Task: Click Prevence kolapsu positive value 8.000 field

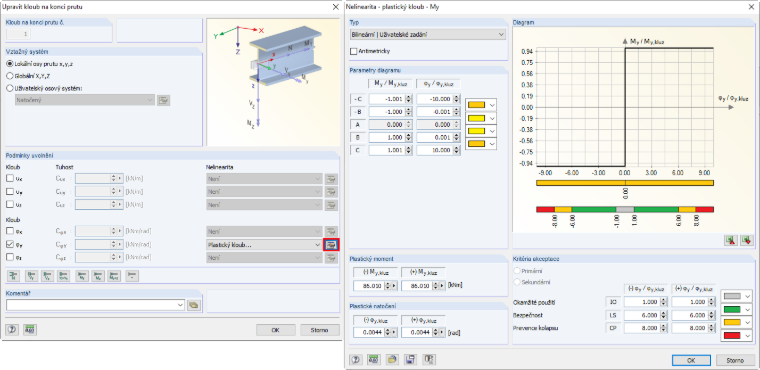Action: pyautogui.click(x=689, y=328)
